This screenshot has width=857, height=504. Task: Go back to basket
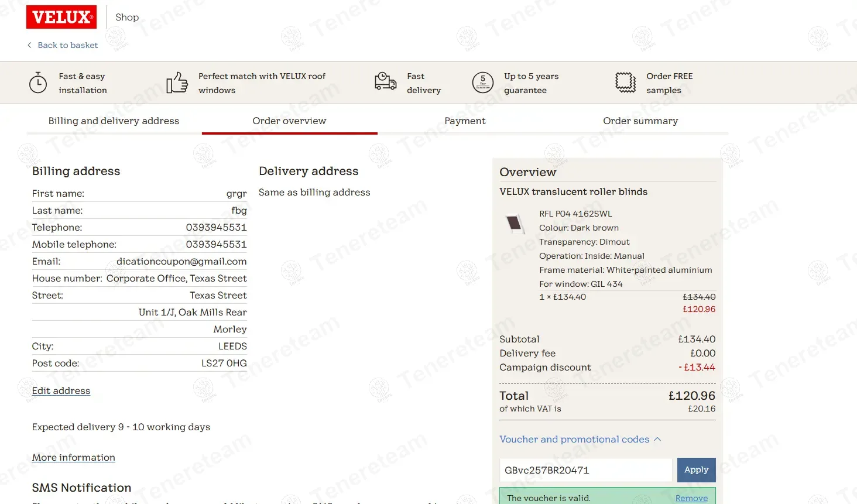[67, 45]
